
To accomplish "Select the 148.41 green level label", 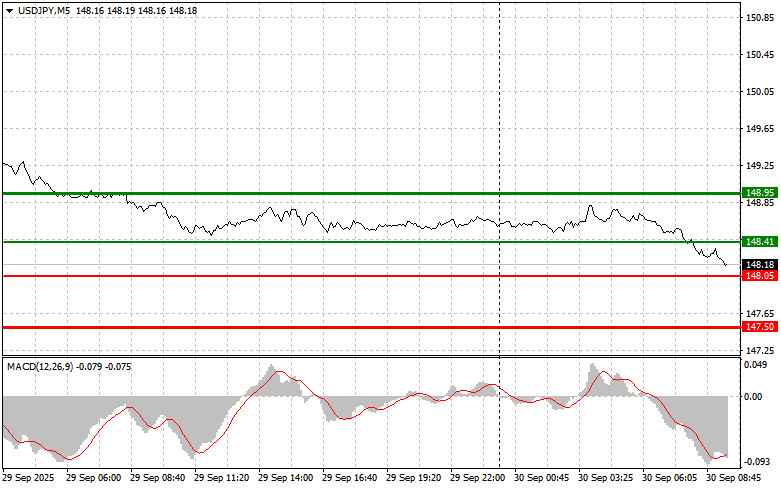I will 760,242.
